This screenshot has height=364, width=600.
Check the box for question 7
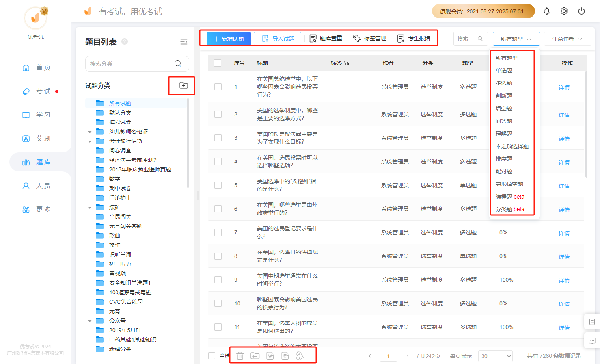pyautogui.click(x=218, y=232)
